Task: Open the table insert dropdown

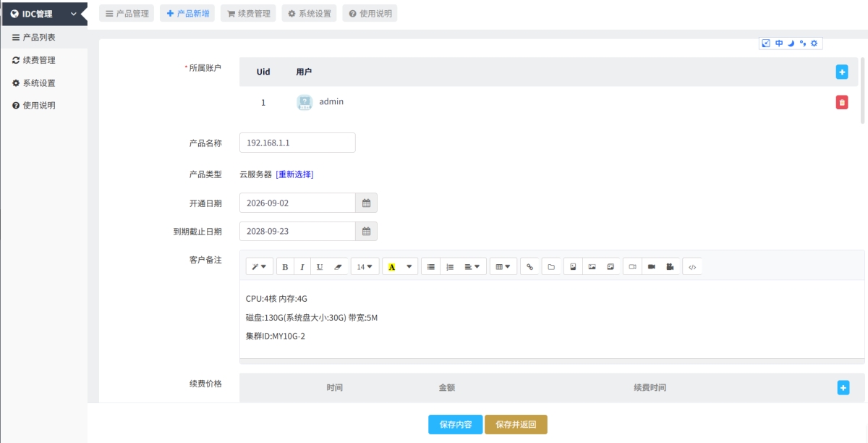Action: point(503,267)
